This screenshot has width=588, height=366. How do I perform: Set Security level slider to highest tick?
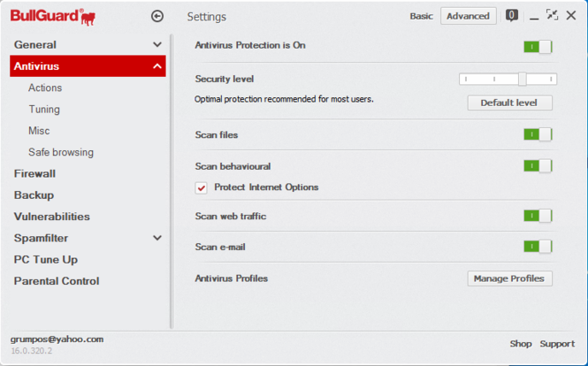[551, 80]
